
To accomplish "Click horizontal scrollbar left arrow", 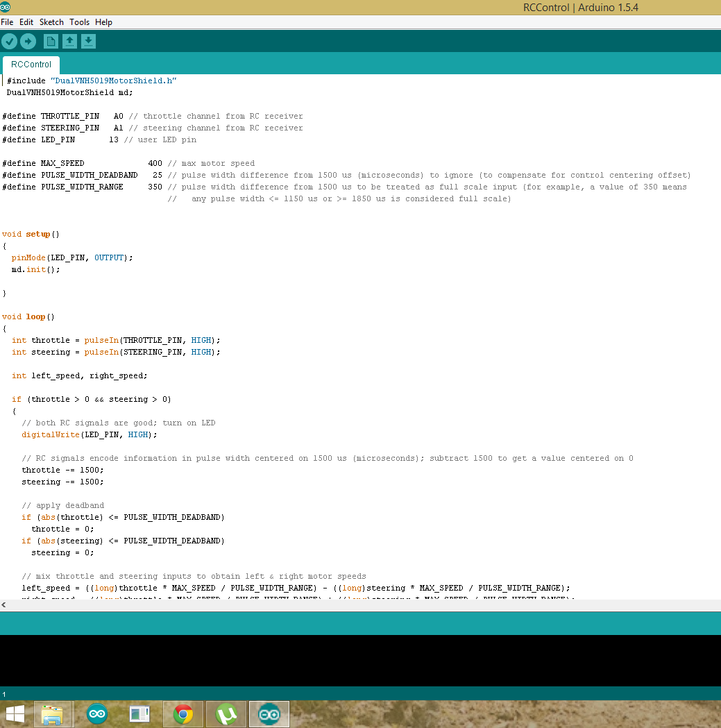I will (x=3, y=605).
